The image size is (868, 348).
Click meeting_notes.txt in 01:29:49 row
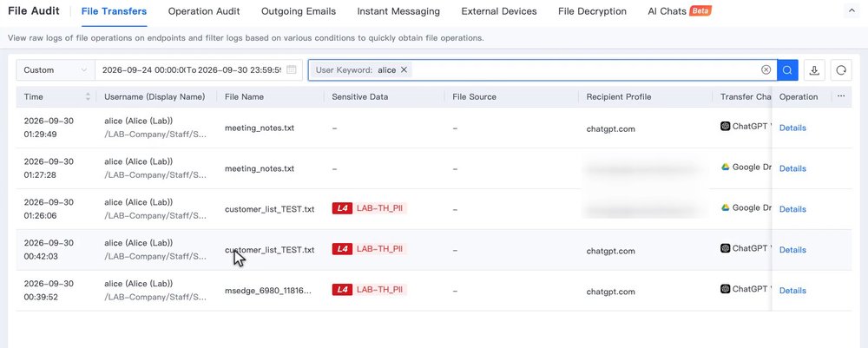[260, 128]
